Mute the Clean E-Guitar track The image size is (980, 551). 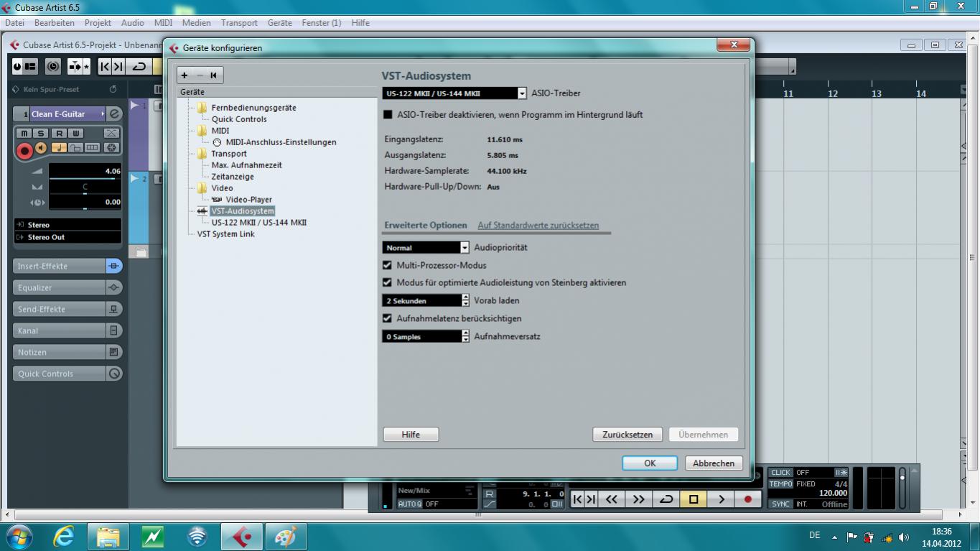24,133
